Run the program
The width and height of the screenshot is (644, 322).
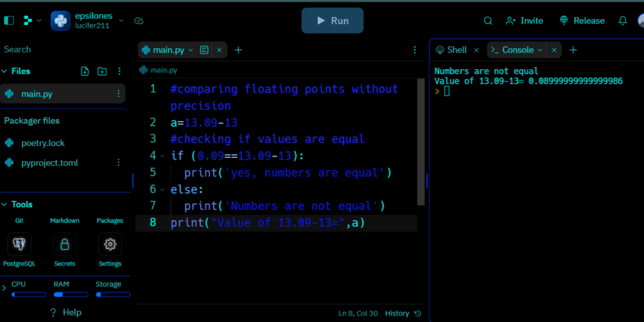pyautogui.click(x=332, y=21)
